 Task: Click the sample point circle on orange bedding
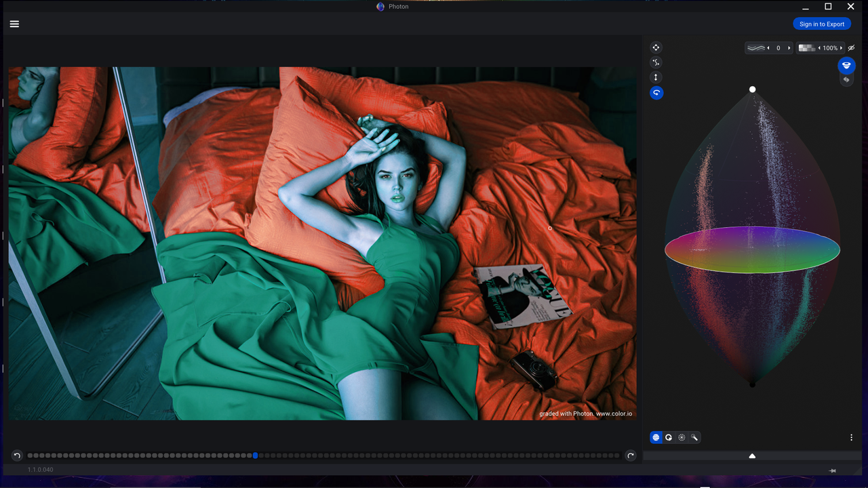(x=550, y=228)
